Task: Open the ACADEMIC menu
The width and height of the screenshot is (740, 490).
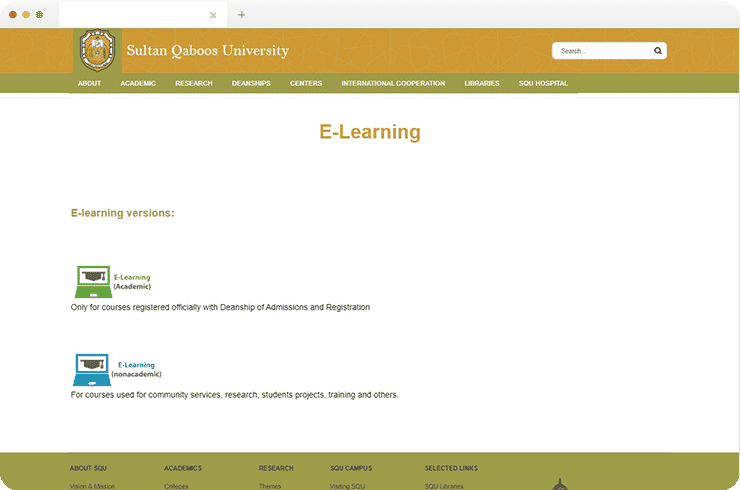Action: [138, 83]
